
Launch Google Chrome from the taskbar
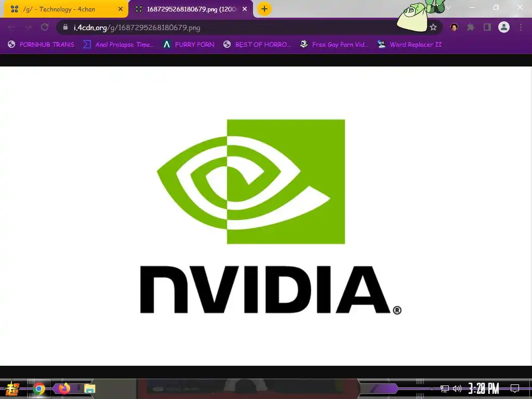pos(39,389)
